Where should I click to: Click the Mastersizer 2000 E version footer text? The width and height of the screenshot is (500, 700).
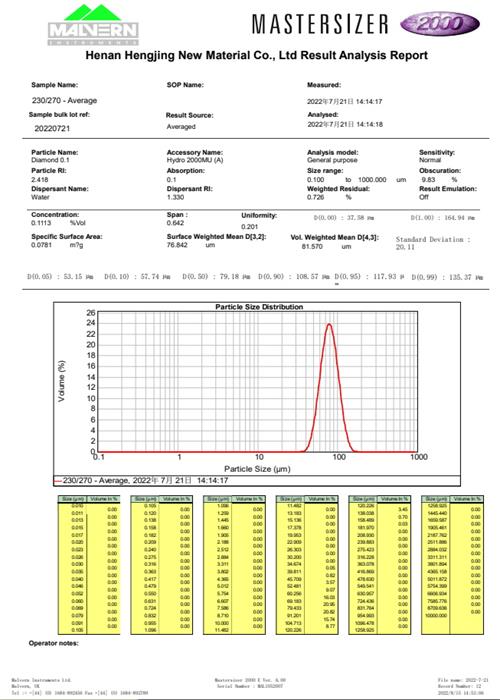(250, 680)
